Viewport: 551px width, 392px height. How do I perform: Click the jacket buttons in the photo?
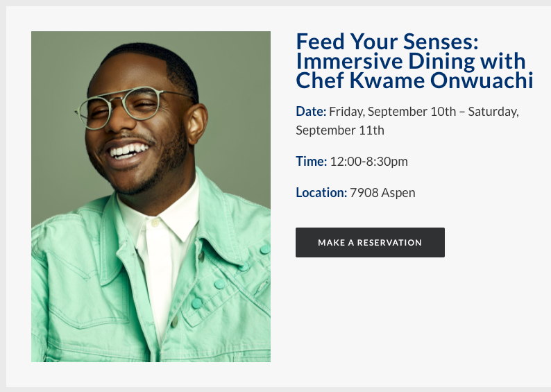tap(220, 284)
